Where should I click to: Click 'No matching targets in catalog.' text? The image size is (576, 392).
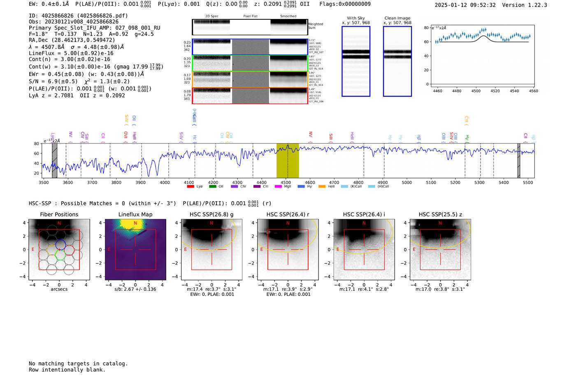78,364
